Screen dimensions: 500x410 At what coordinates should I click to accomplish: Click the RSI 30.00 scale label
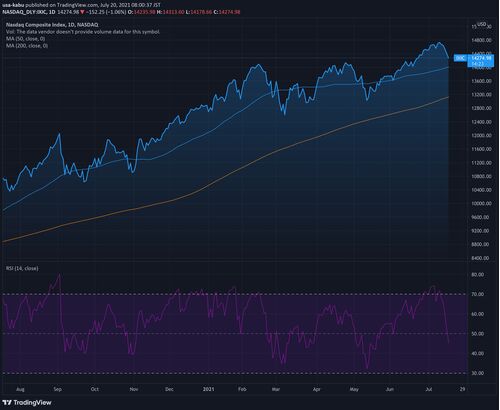pyautogui.click(x=478, y=373)
